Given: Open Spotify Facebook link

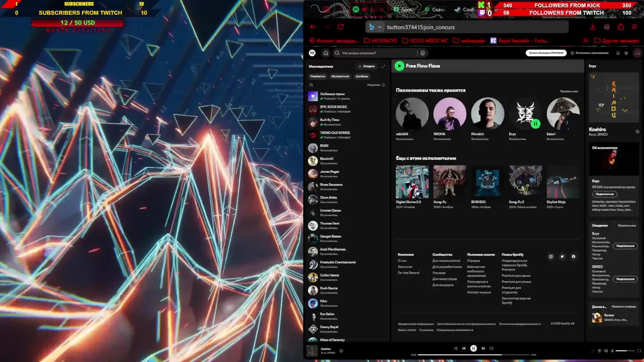Looking at the screenshot, I should point(574,256).
